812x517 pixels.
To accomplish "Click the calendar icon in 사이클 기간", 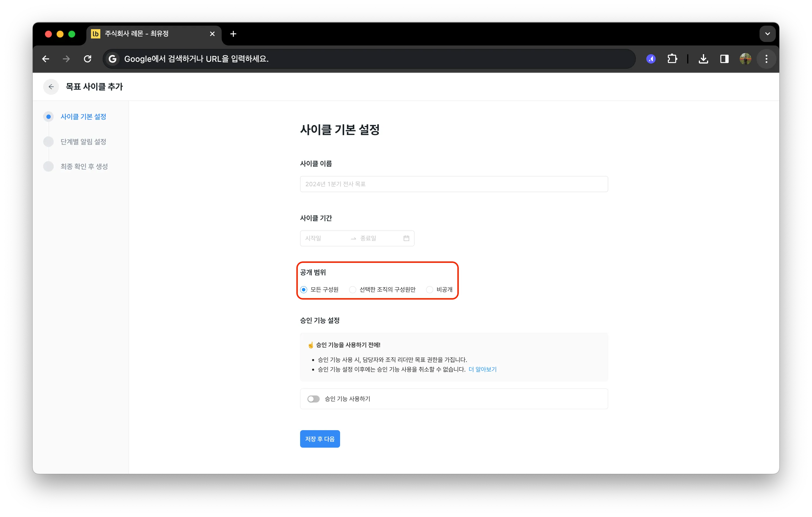I will click(x=406, y=238).
